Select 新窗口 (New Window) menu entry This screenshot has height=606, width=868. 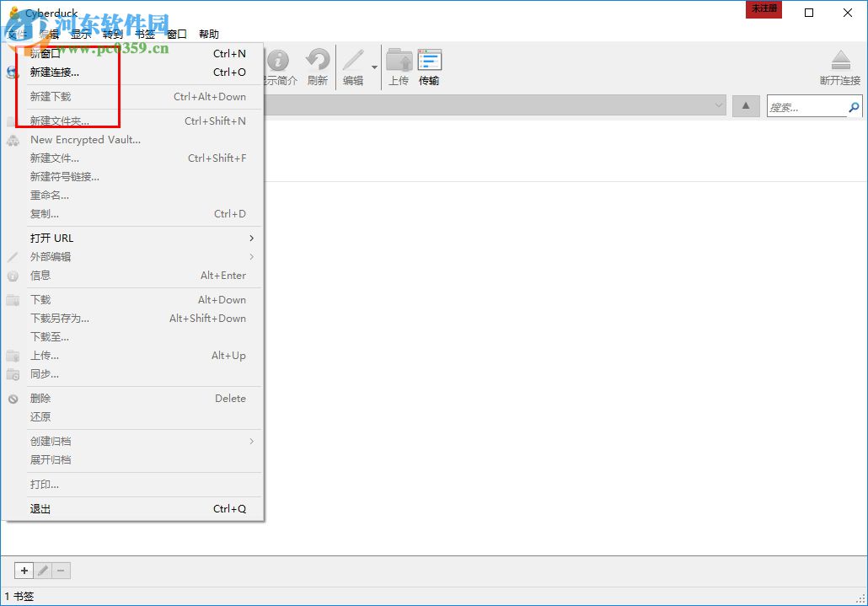(133, 54)
